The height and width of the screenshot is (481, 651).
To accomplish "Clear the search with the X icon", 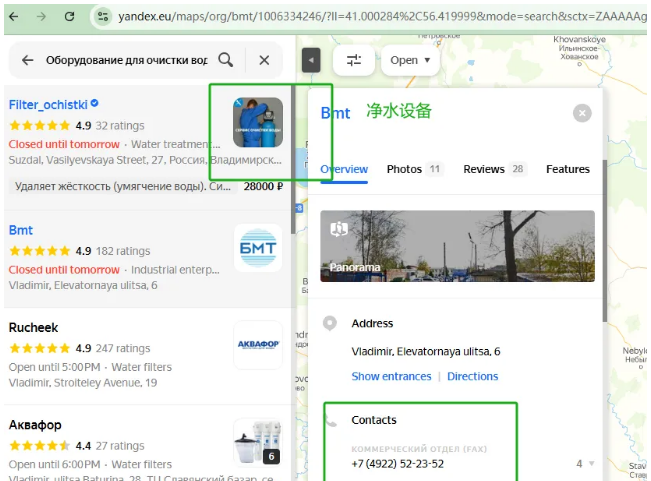I will click(x=264, y=60).
